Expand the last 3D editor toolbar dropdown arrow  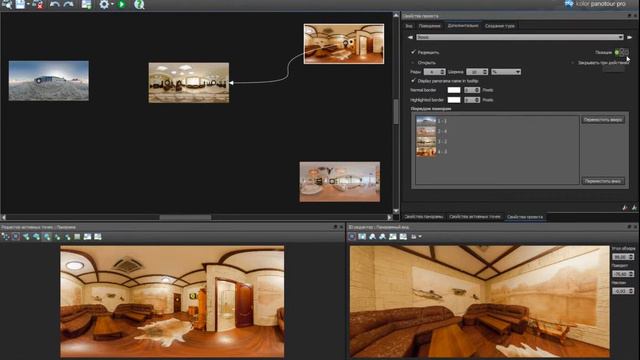tap(420, 236)
